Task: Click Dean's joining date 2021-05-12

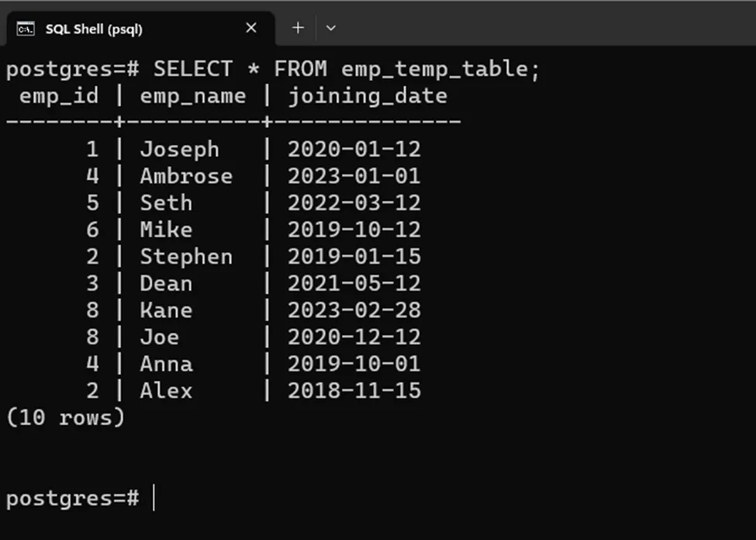Action: point(354,283)
